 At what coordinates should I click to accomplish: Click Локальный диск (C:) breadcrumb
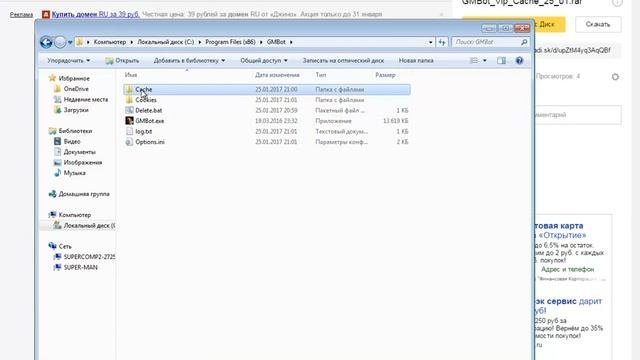pos(165,42)
